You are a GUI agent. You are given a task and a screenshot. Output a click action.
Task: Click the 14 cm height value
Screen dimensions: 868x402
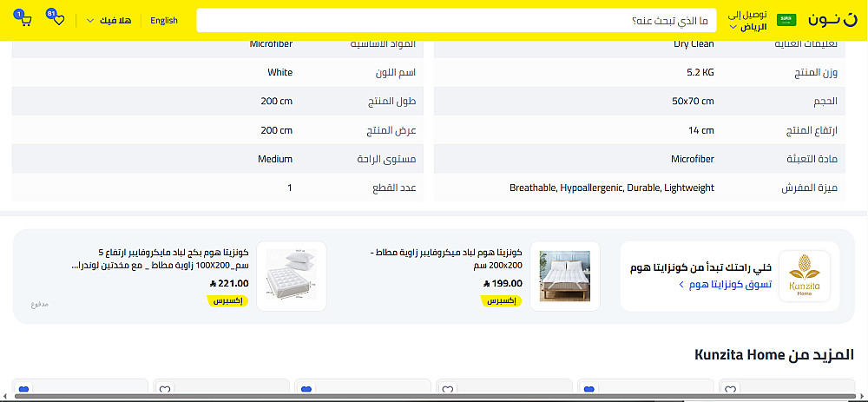coord(701,130)
